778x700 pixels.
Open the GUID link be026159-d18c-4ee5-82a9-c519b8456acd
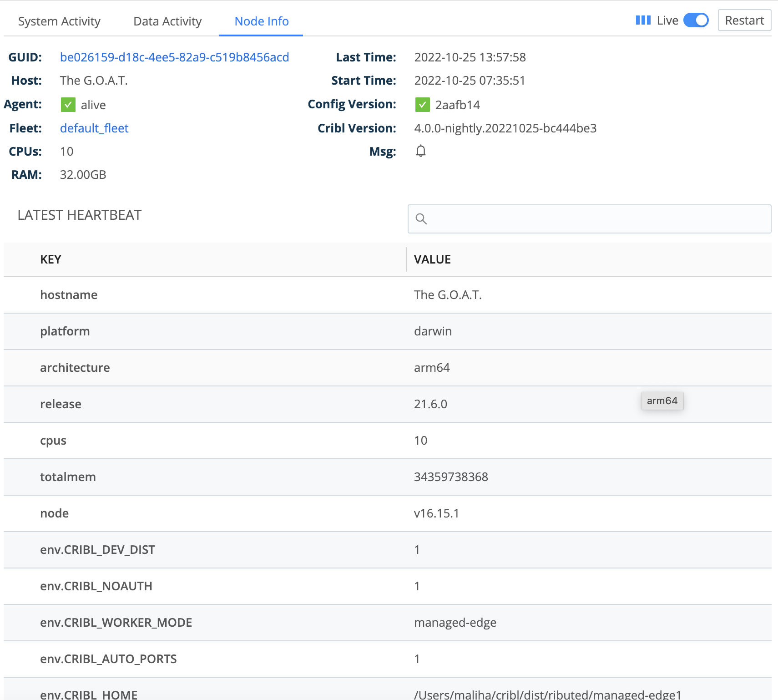click(175, 57)
